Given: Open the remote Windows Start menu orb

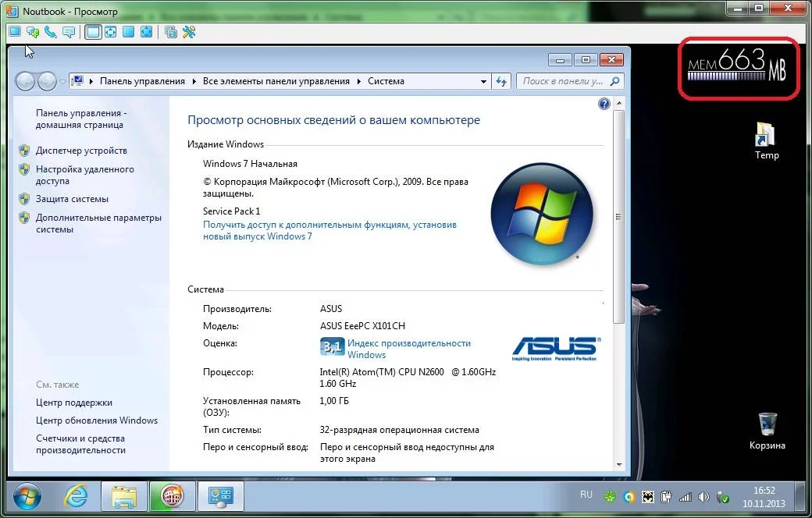Looking at the screenshot, I should [x=27, y=497].
